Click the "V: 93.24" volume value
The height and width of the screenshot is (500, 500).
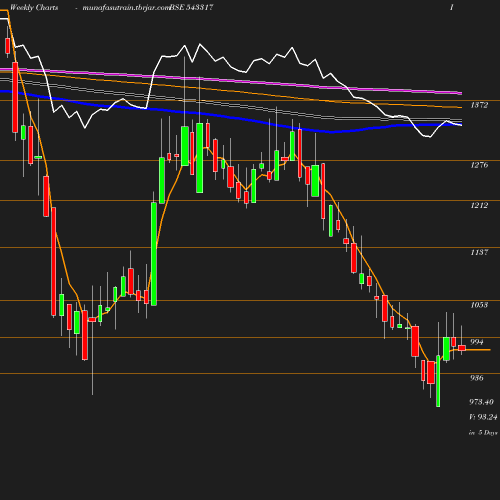(x=483, y=417)
